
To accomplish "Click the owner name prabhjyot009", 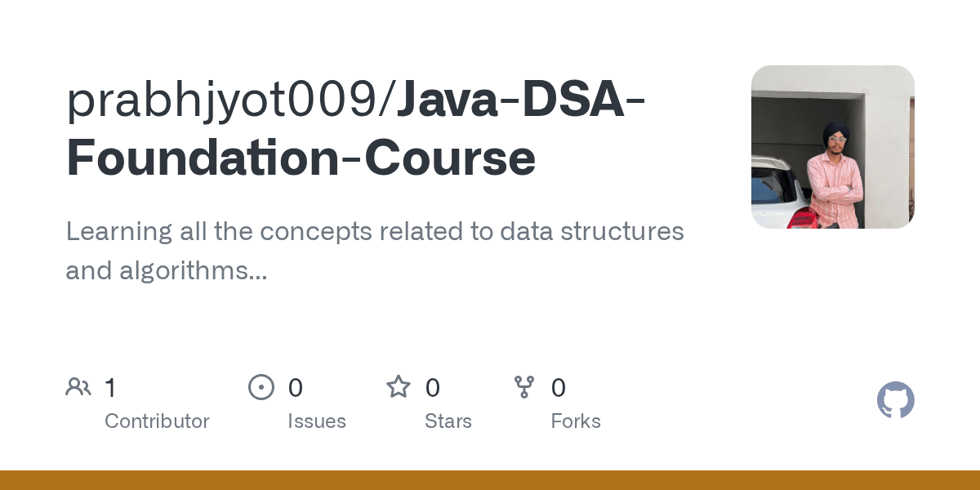I will coord(229,98).
